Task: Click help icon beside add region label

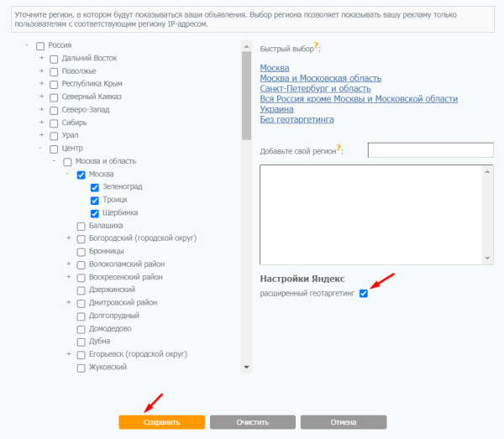Action: click(x=339, y=148)
